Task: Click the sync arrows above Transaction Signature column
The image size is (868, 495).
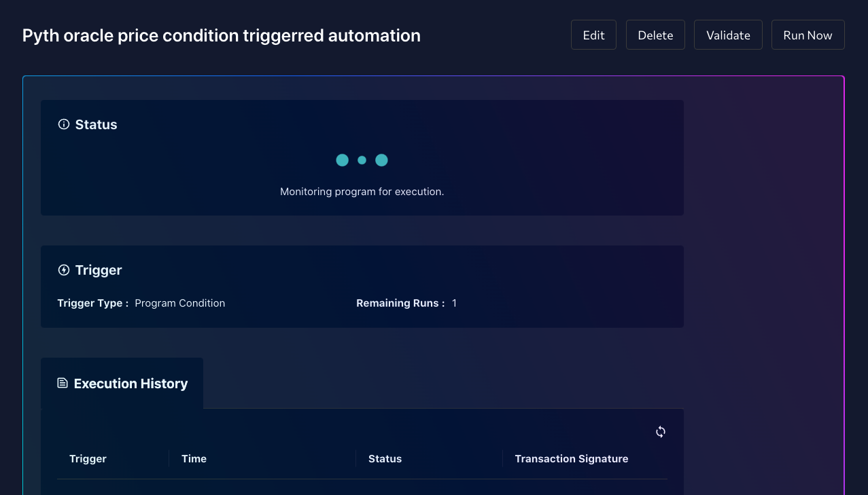Action: (x=660, y=431)
